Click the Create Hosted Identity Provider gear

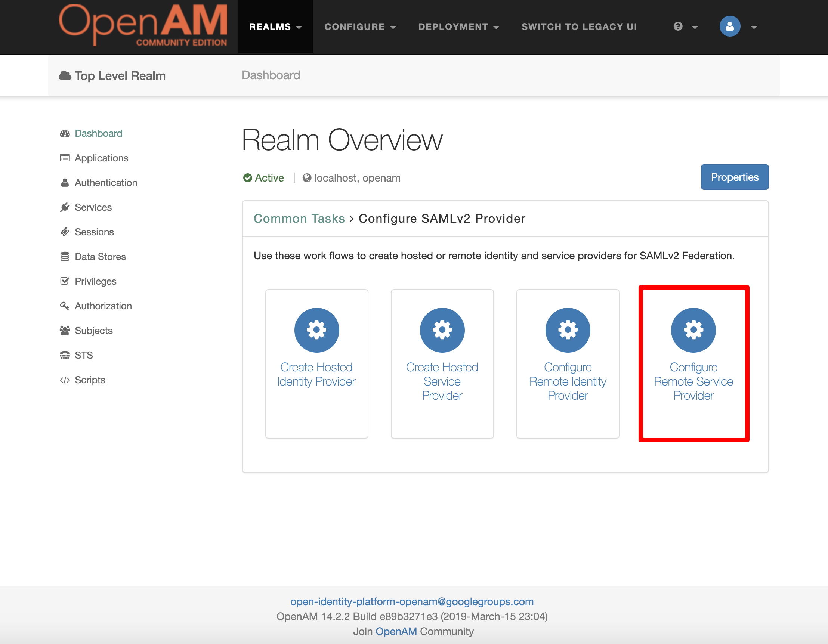[316, 330]
